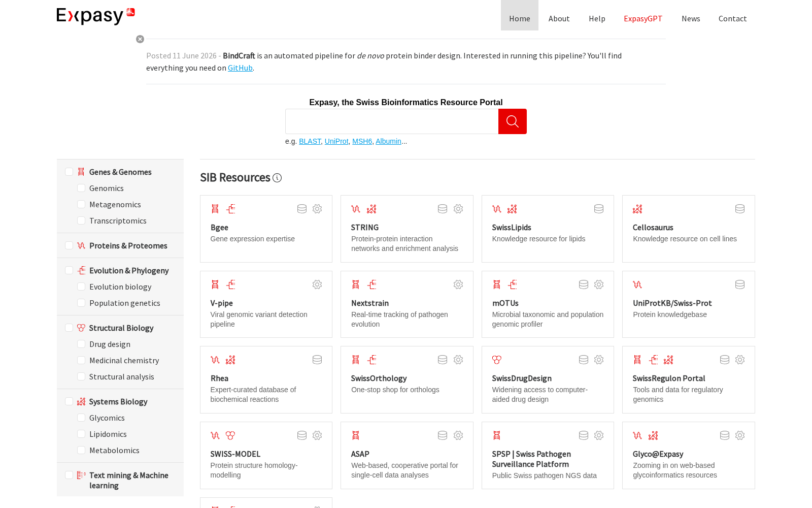This screenshot has width=812, height=508.
Task: Check the Genes & Genomes checkbox
Action: [69, 172]
